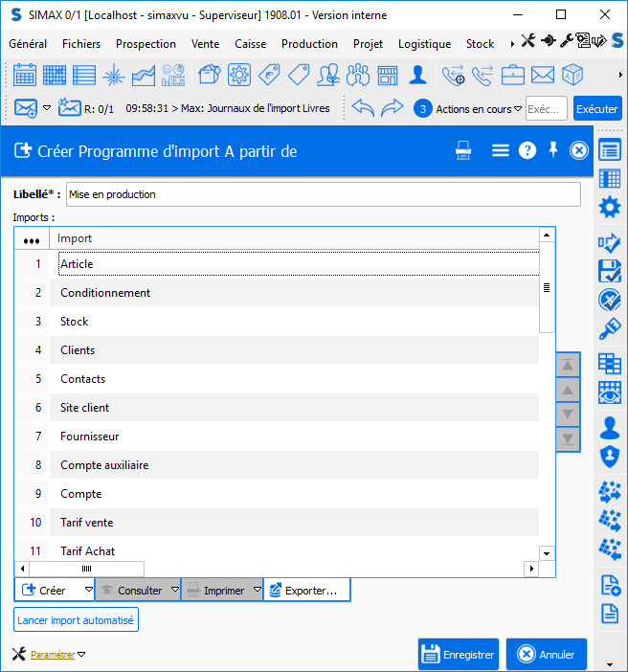Open the hamburger menu in the form header
The width and height of the screenshot is (628, 672).
(x=500, y=150)
